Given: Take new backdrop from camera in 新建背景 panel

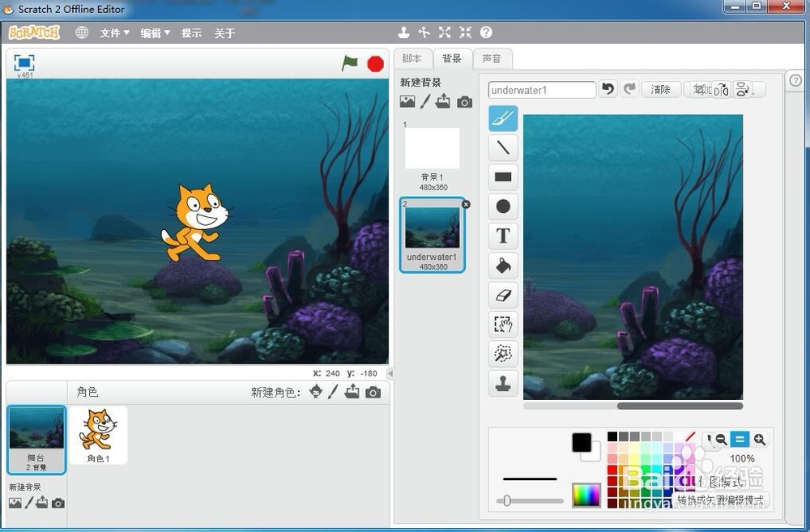Looking at the screenshot, I should pos(464,102).
